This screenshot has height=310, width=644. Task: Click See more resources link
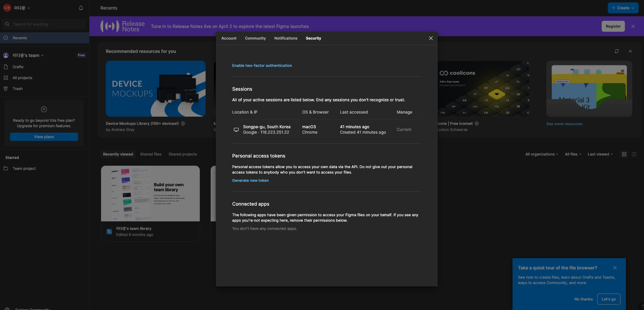click(564, 124)
